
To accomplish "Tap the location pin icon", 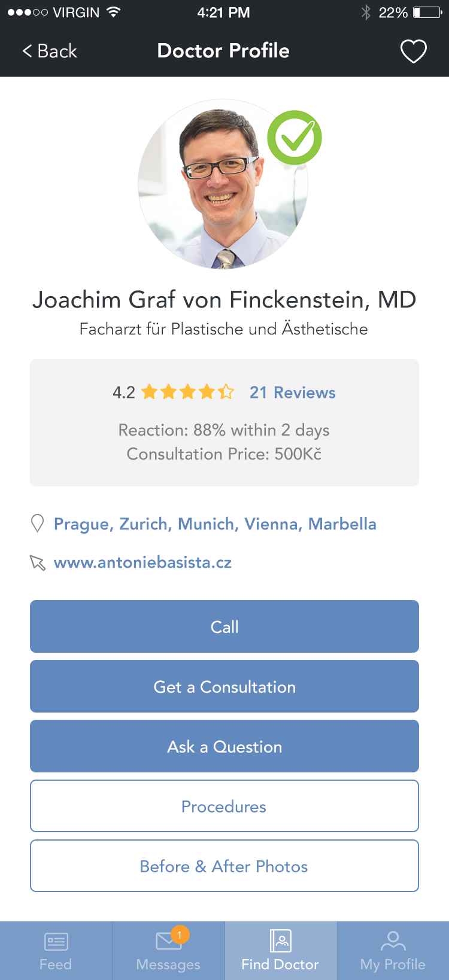I will pyautogui.click(x=37, y=524).
